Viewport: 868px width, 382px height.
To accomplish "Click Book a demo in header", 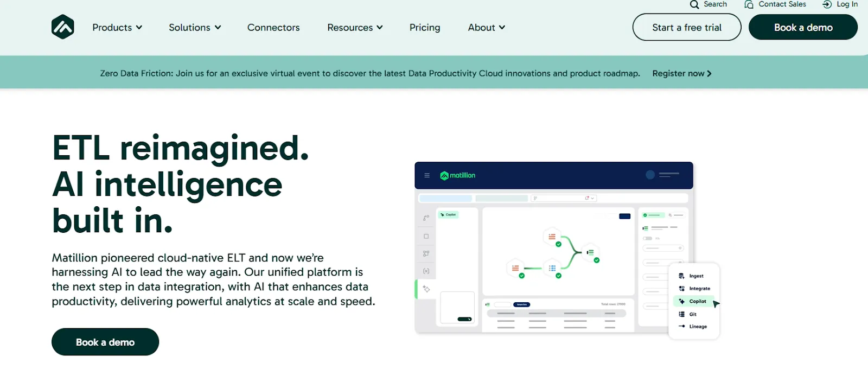I will (x=803, y=27).
